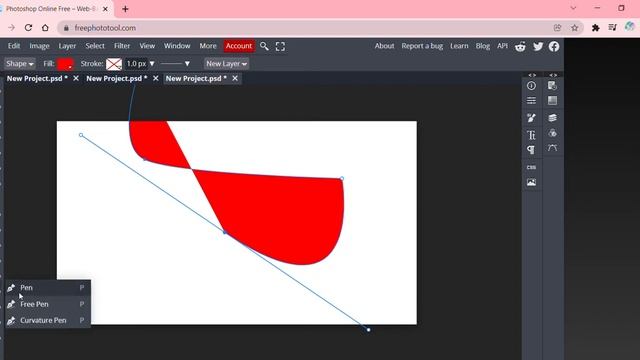Click the search magnifier icon
This screenshot has height=360, width=640.
coord(264,46)
